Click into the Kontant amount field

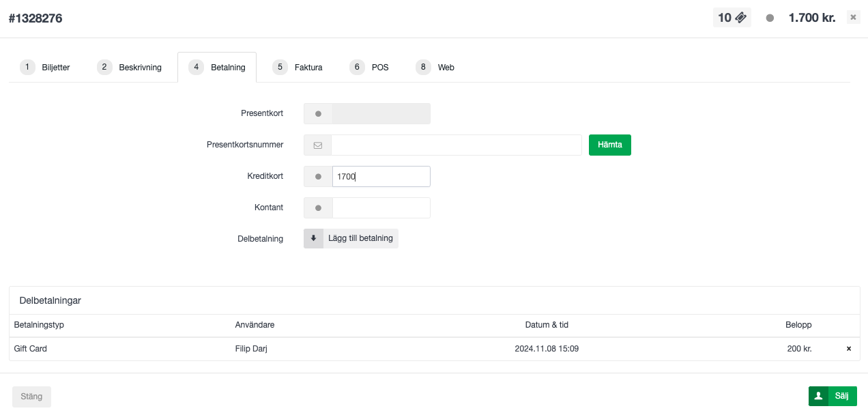click(381, 207)
